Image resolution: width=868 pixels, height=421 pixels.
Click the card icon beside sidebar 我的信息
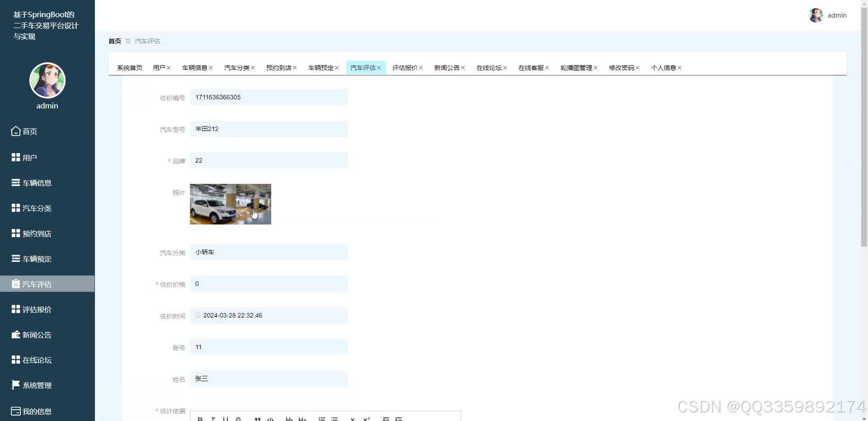16,411
